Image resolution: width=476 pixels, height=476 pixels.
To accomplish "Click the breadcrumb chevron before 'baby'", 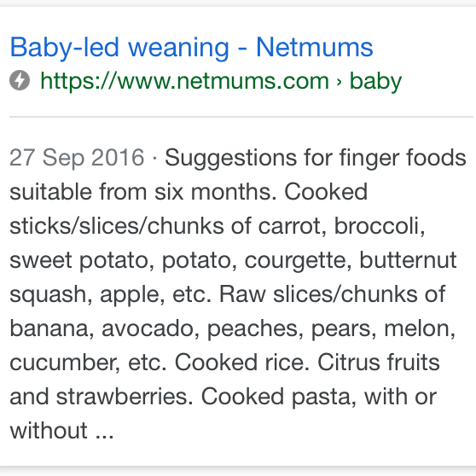I will coord(340,82).
